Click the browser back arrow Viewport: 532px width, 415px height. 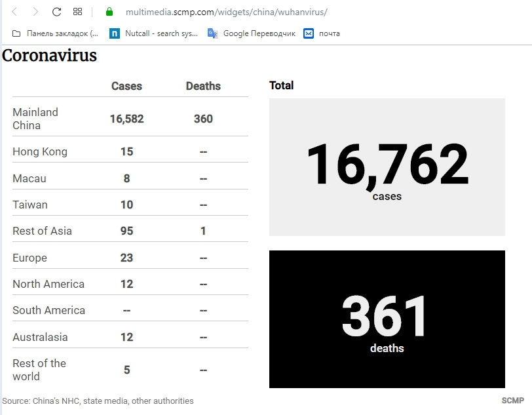tap(14, 12)
